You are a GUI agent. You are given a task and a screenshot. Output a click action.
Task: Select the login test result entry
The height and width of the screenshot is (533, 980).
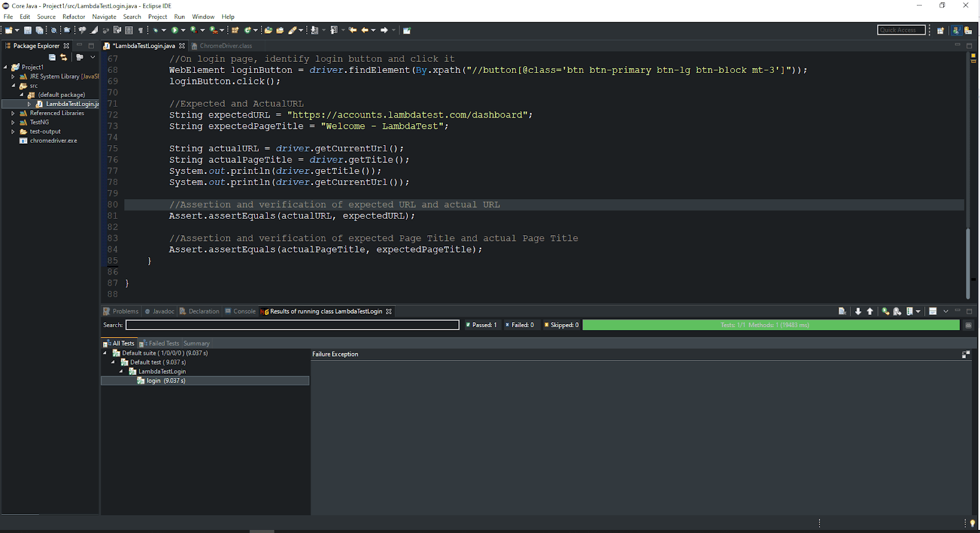[154, 381]
